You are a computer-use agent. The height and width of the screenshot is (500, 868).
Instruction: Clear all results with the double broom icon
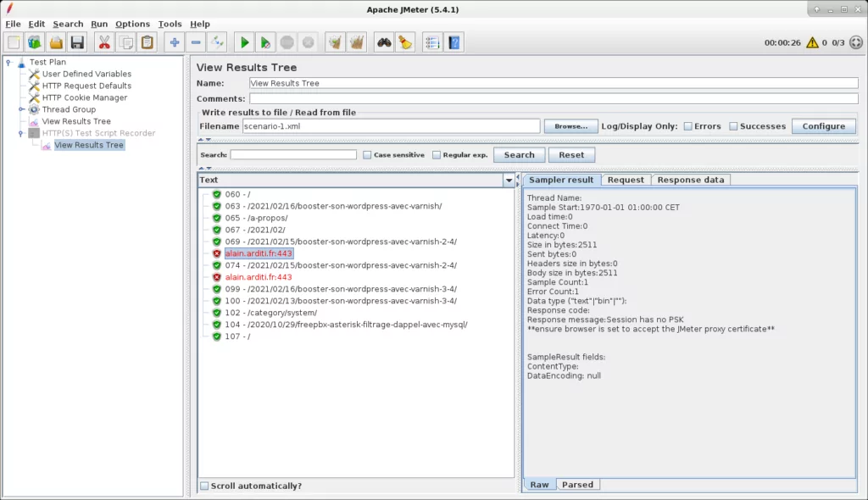(357, 42)
